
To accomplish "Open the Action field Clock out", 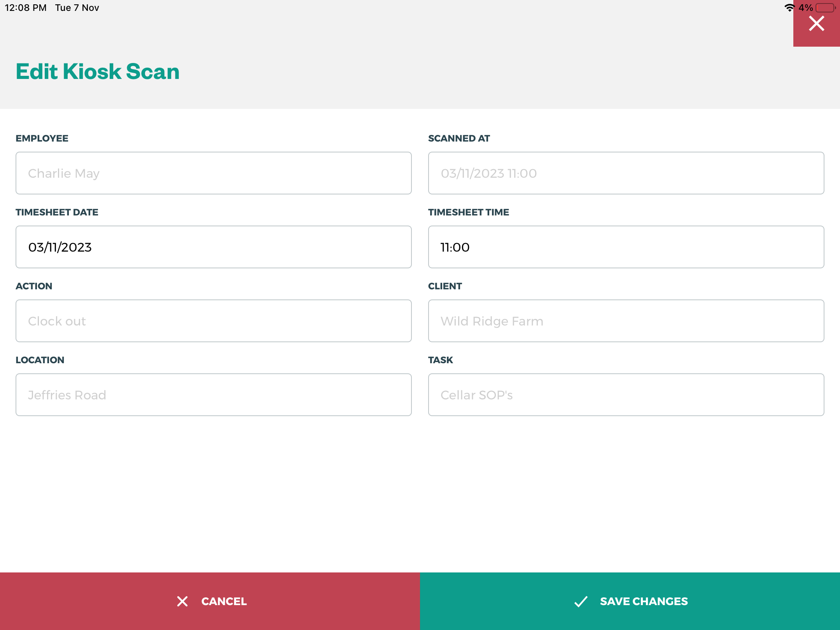I will (213, 321).
